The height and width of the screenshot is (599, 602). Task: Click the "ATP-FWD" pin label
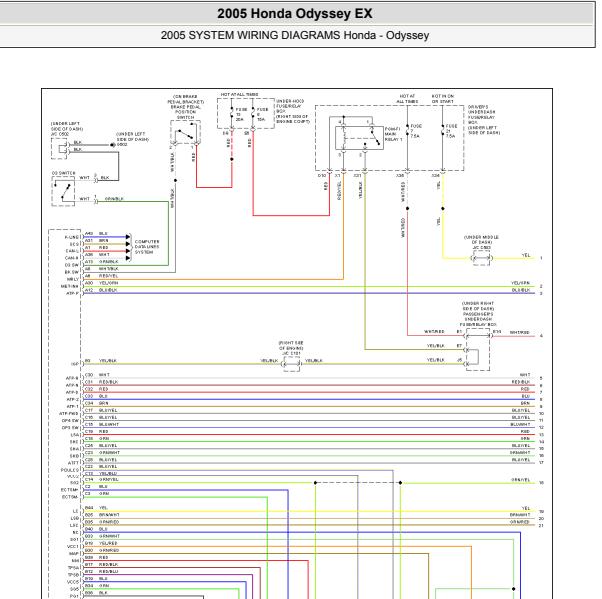(69, 414)
